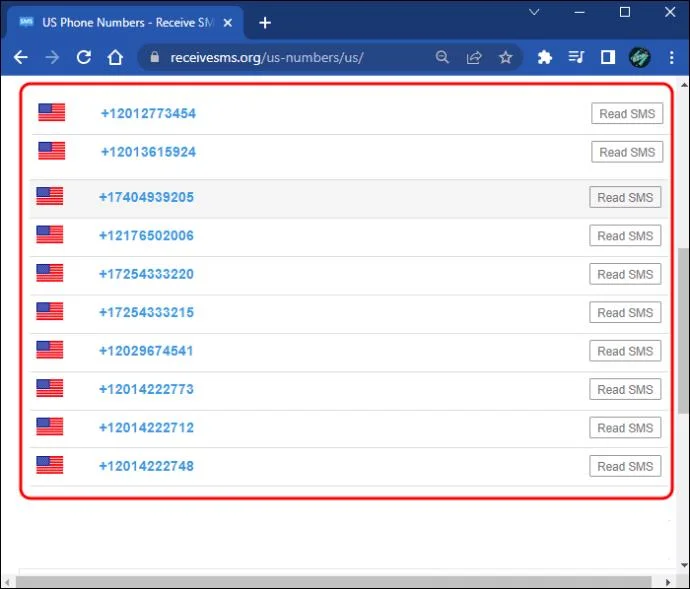This screenshot has height=589, width=690.
Task: Toggle the browser side panel
Action: coord(608,57)
